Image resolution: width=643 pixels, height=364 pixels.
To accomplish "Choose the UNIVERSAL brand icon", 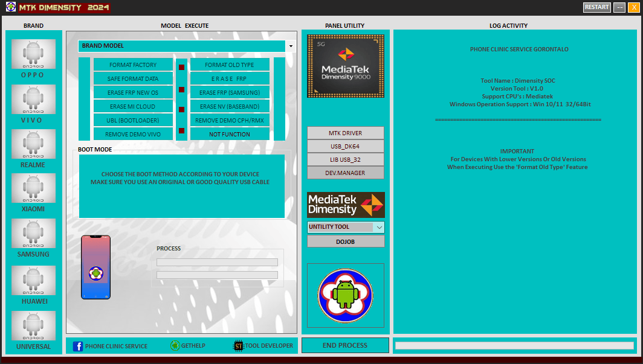I will (x=33, y=325).
